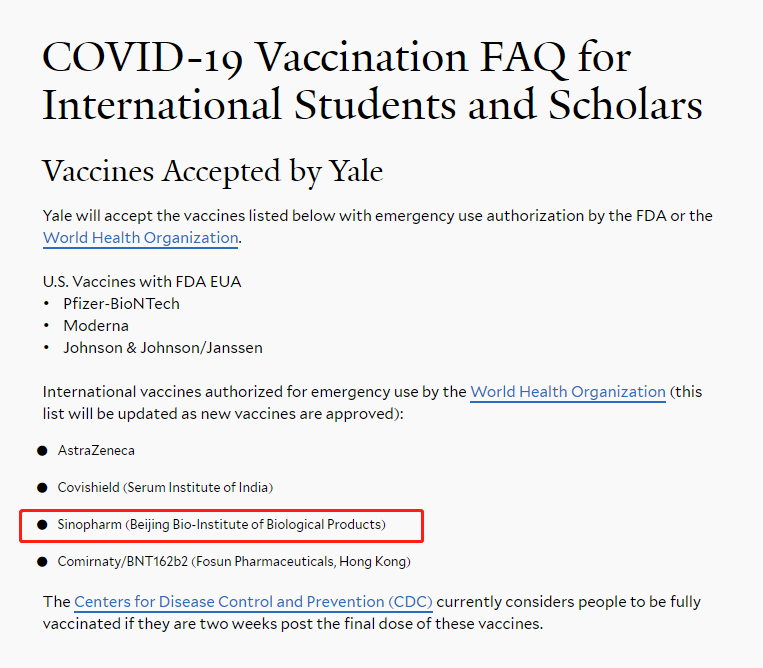Click the Covishield (Serum Institute of India) entry
This screenshot has width=763, height=668.
(165, 487)
